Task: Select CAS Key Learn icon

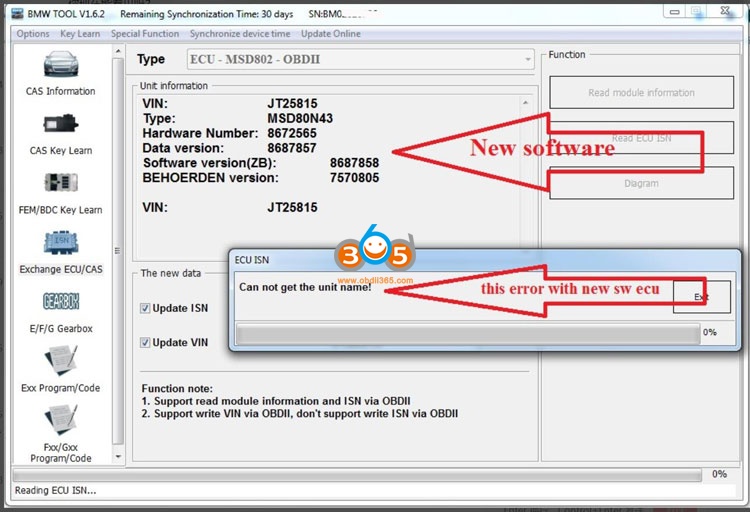Action: tap(60, 124)
